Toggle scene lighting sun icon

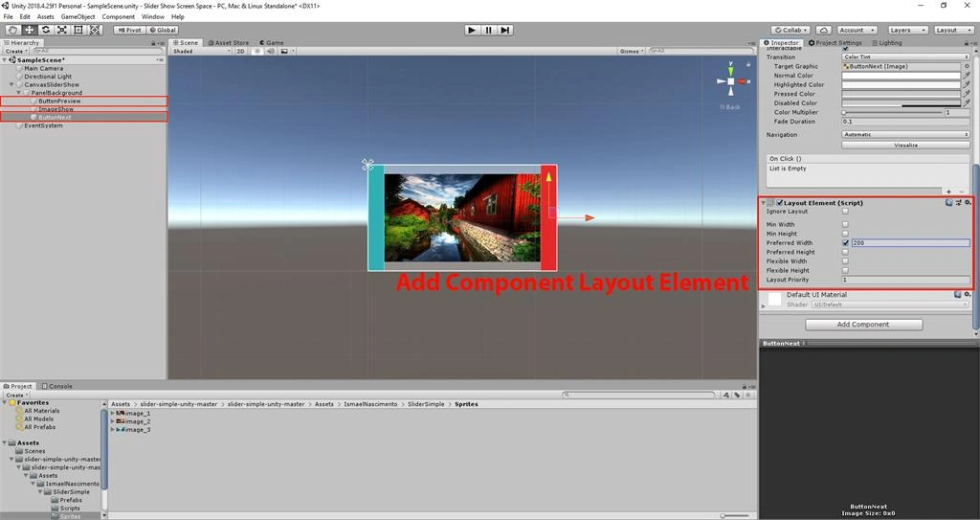click(x=256, y=52)
